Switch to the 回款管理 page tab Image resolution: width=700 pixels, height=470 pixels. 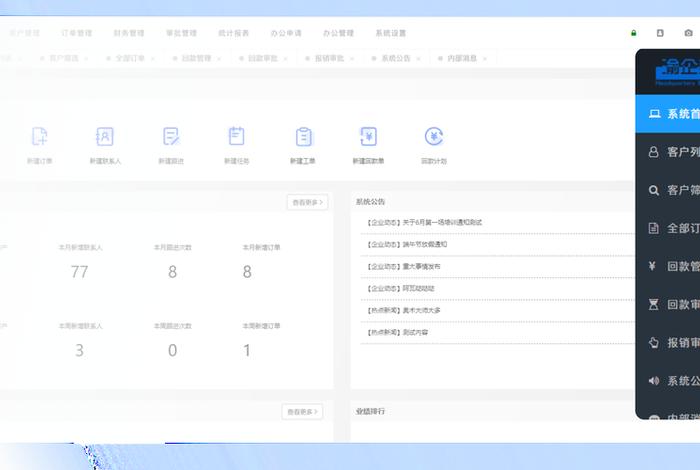point(196,58)
